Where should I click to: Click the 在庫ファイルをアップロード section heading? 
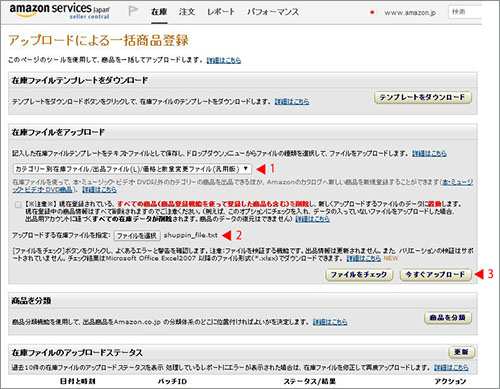[58, 133]
